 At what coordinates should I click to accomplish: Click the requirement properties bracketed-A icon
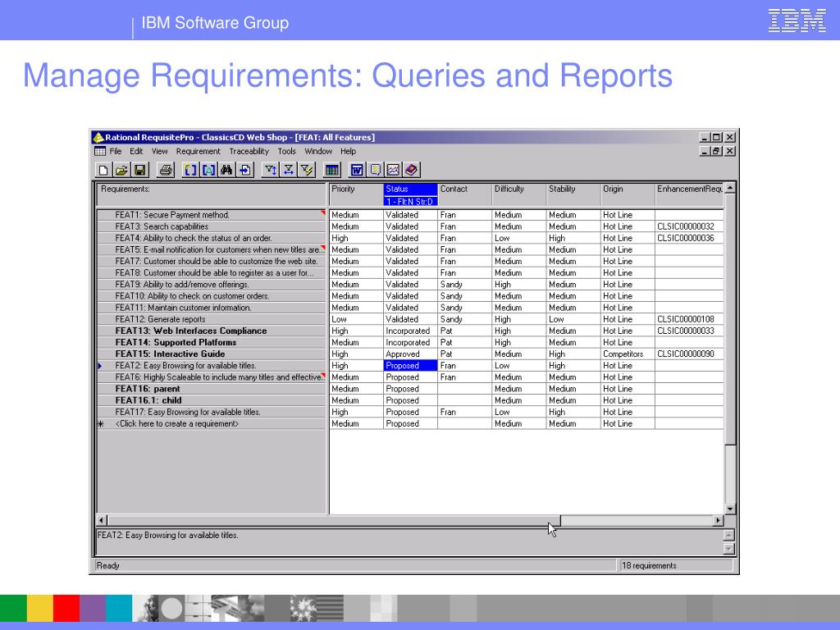pos(208,171)
